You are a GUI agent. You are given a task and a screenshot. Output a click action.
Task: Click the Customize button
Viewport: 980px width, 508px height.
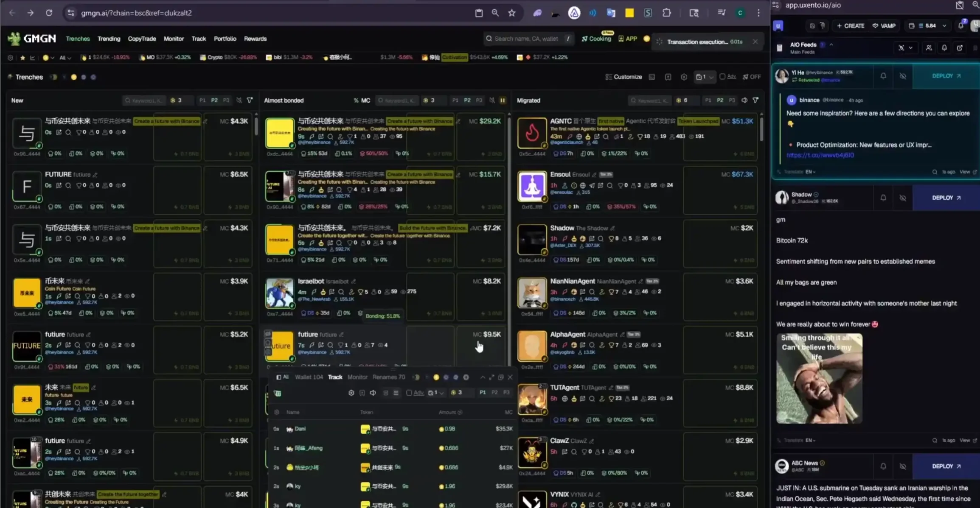point(623,77)
